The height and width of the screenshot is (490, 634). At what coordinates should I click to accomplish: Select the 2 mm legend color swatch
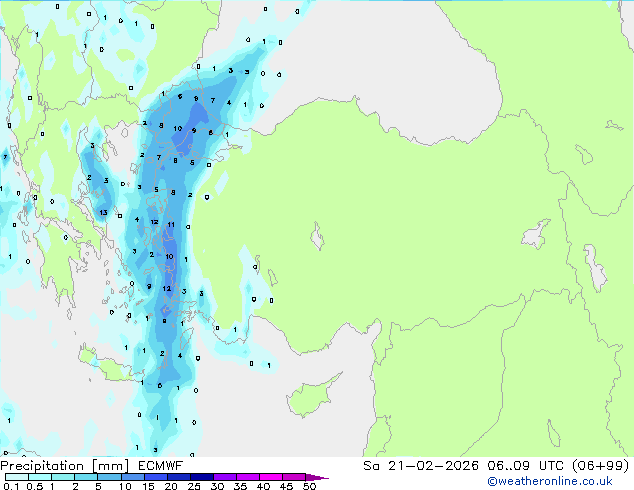point(86,477)
